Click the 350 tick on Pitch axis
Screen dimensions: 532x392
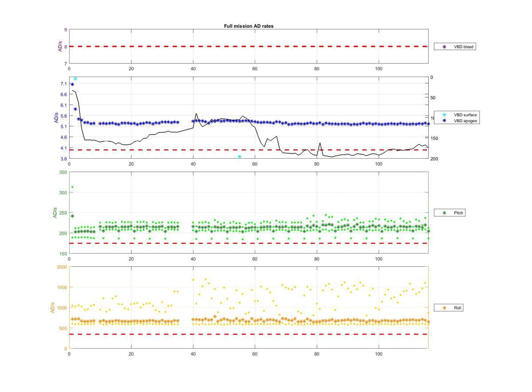63,172
